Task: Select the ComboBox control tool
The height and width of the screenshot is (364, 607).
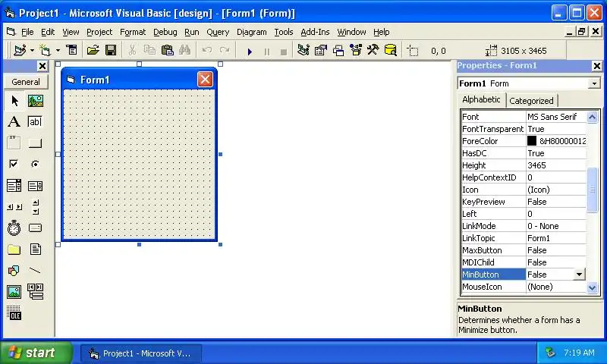Action: pyautogui.click(x=14, y=186)
